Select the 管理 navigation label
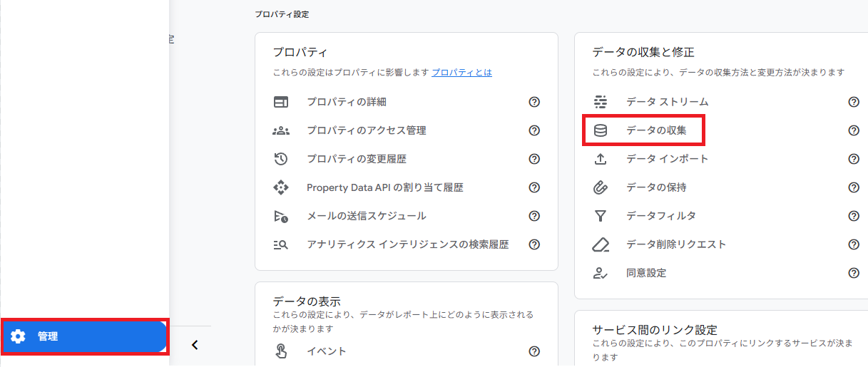Screen dimensions: 868x367 pyautogui.click(x=48, y=337)
